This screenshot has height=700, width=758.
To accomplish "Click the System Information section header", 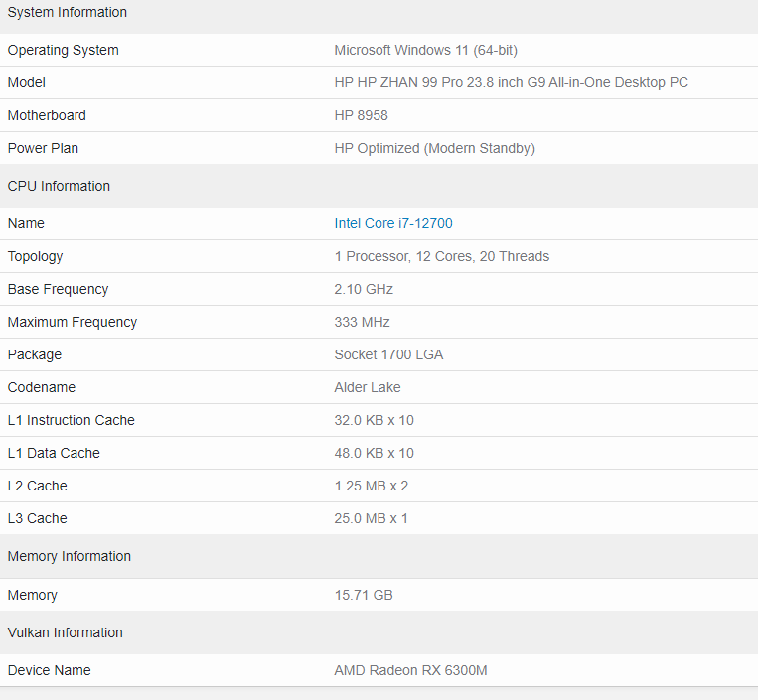I will (68, 13).
